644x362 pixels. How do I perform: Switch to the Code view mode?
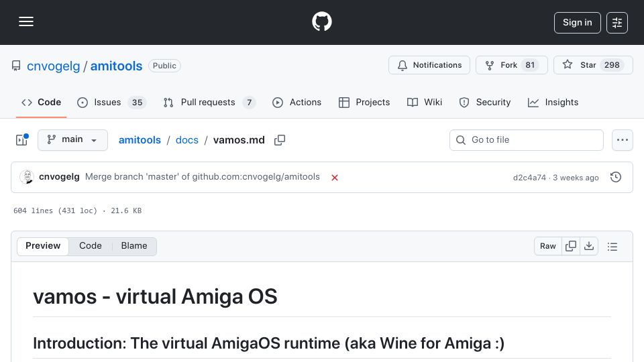click(91, 246)
